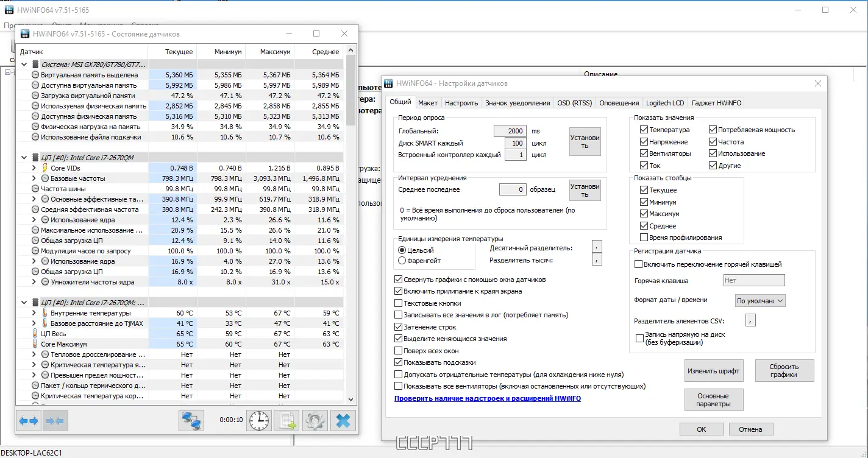Expand the Умножители частоты ядра row

point(34,282)
